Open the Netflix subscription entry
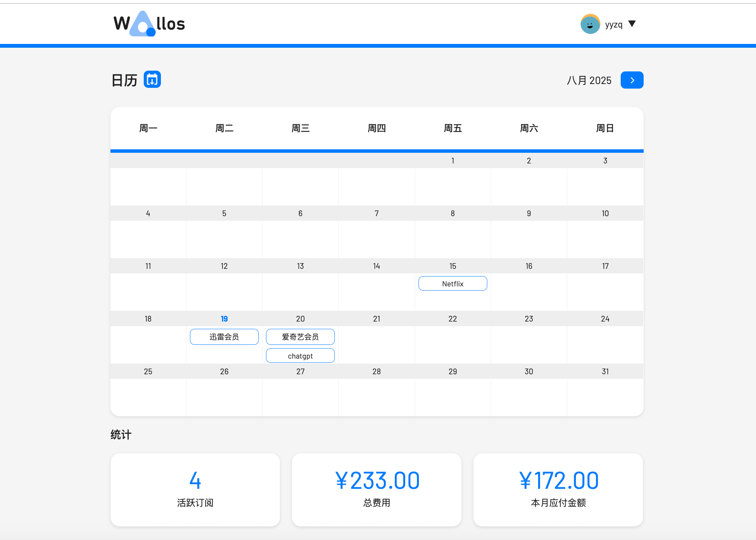This screenshot has height=540, width=756. [453, 283]
